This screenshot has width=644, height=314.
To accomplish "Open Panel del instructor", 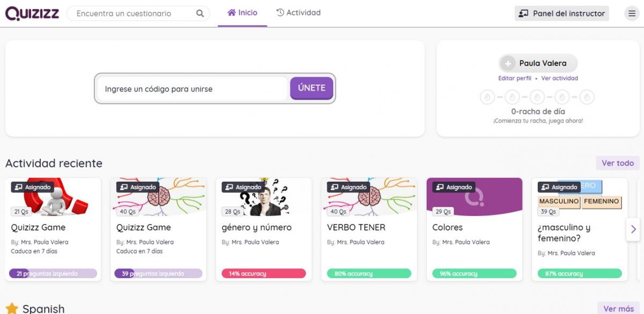I will (x=562, y=13).
